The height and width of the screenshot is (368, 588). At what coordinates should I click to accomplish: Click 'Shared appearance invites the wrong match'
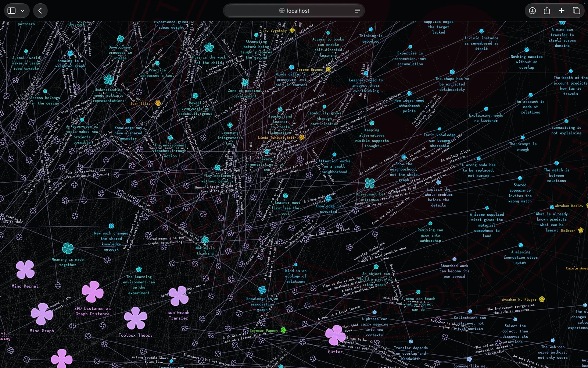[520, 193]
